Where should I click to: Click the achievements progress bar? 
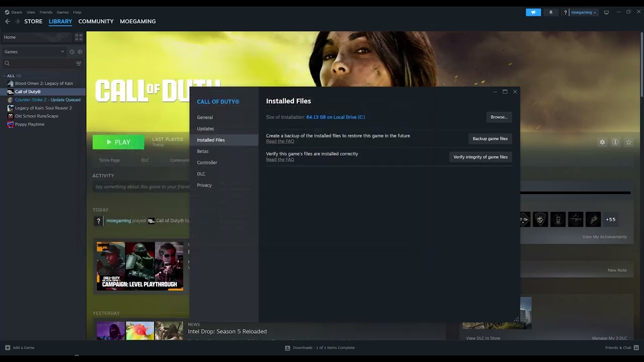click(x=576, y=193)
